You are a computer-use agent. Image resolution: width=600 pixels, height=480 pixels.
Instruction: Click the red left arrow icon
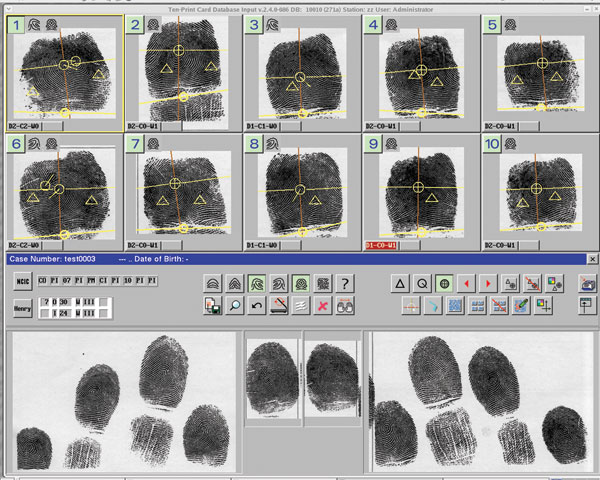(466, 284)
